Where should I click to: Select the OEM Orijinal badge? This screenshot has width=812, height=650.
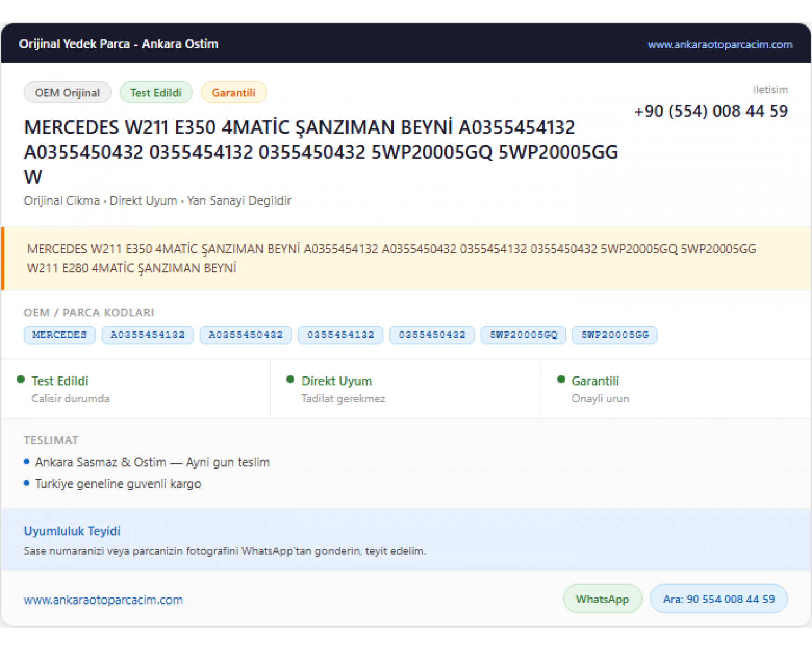pyautogui.click(x=68, y=93)
